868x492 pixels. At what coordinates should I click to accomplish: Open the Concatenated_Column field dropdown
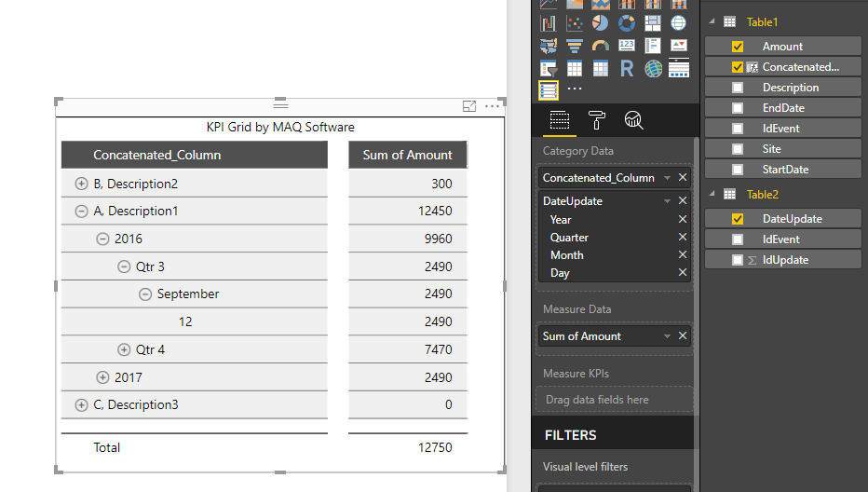[667, 178]
